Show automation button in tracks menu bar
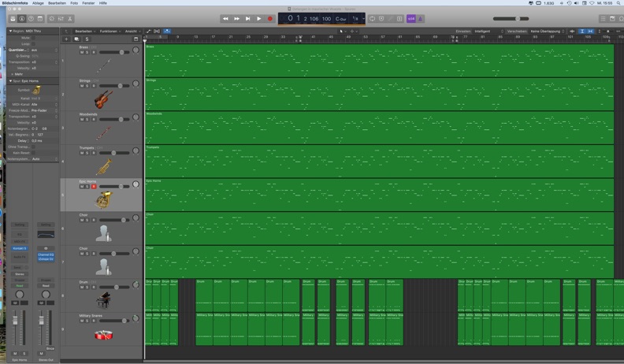The image size is (624, 364). pos(148,31)
